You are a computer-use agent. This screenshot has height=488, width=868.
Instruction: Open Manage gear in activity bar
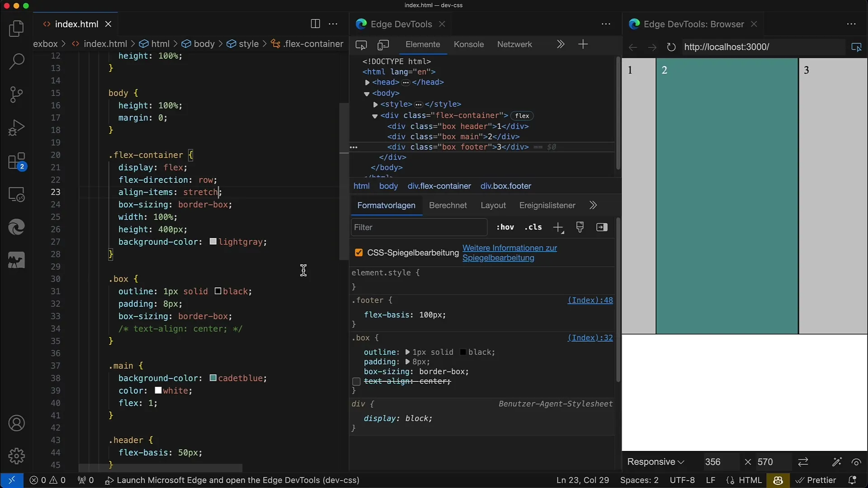pos(17,456)
